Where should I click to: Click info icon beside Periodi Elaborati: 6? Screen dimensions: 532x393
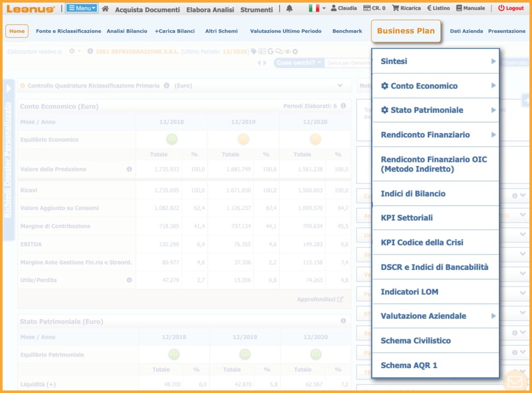click(343, 106)
